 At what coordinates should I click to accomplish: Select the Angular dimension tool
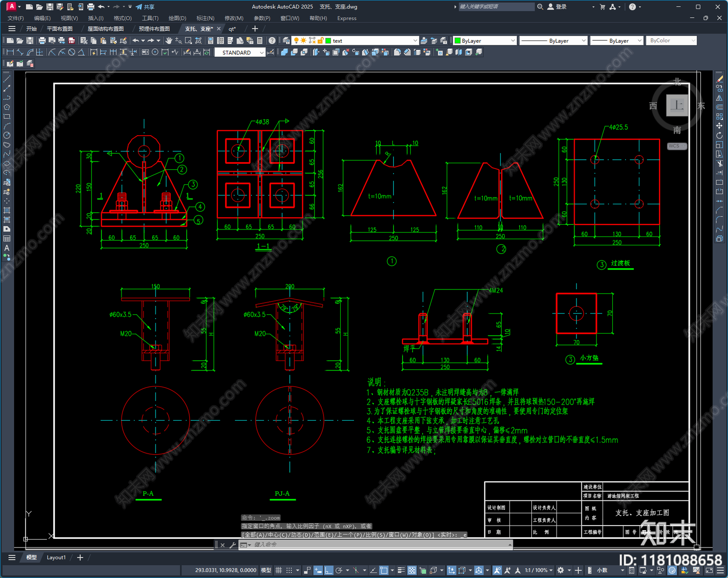pyautogui.click(x=81, y=52)
